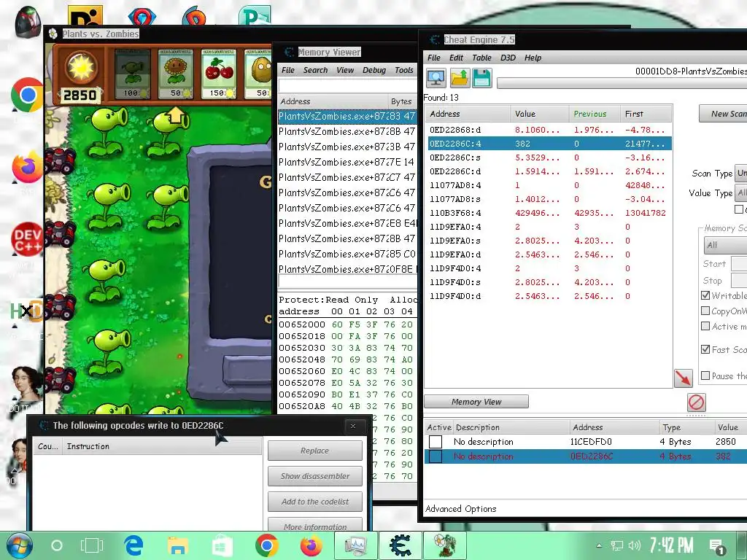Open HxD hex editor desktop shortcut
Image resolution: width=747 pixels, height=560 pixels.
(26, 311)
